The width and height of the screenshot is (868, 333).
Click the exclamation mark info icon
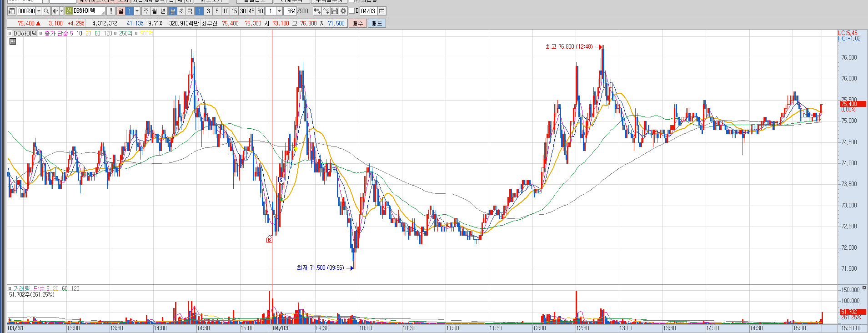pos(110,11)
